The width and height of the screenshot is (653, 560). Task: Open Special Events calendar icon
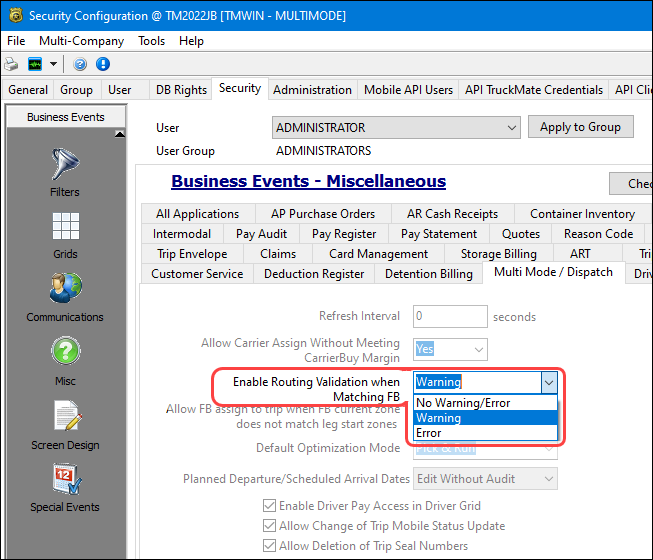point(64,487)
